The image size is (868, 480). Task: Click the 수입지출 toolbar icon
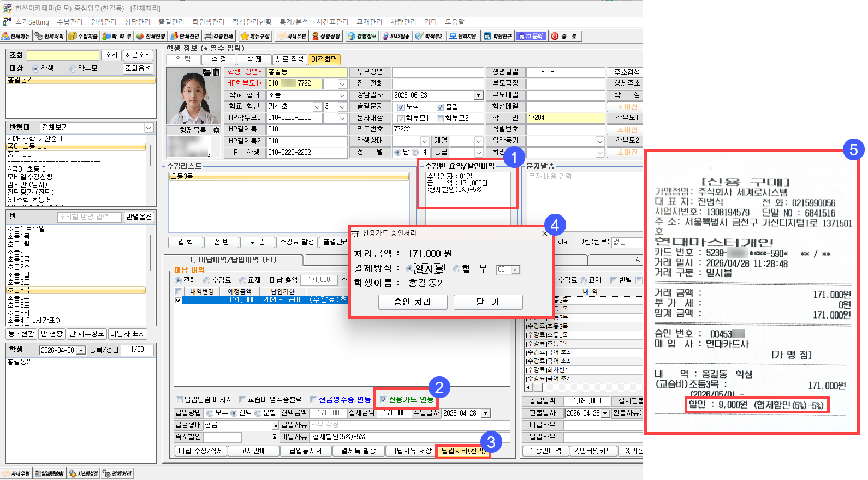pyautogui.click(x=83, y=36)
